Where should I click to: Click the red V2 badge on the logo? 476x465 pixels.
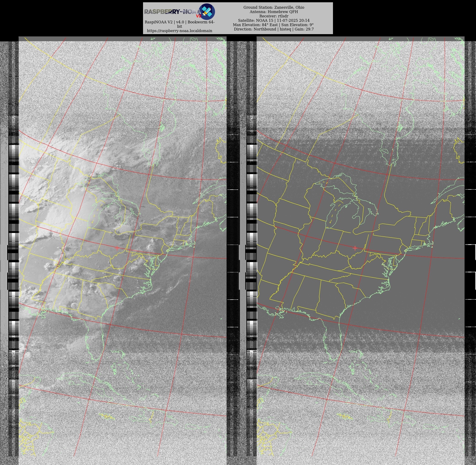point(199,16)
